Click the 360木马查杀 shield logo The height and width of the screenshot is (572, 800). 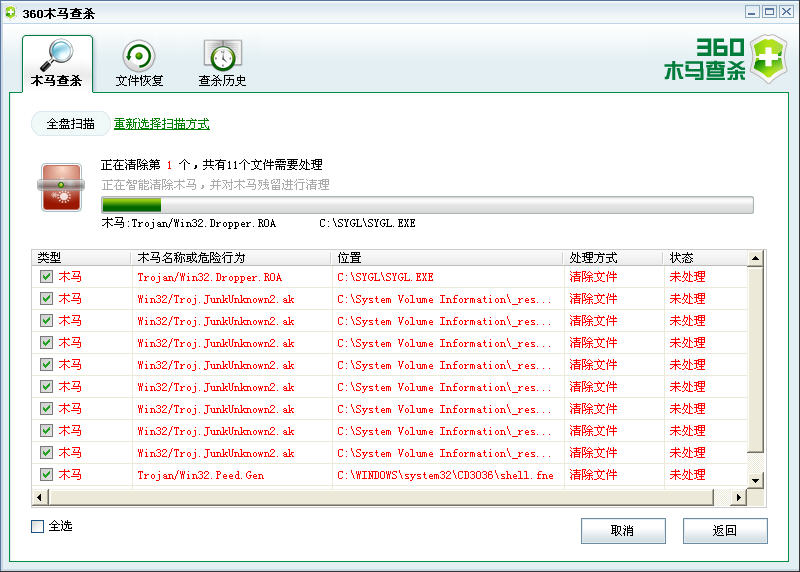pos(768,58)
